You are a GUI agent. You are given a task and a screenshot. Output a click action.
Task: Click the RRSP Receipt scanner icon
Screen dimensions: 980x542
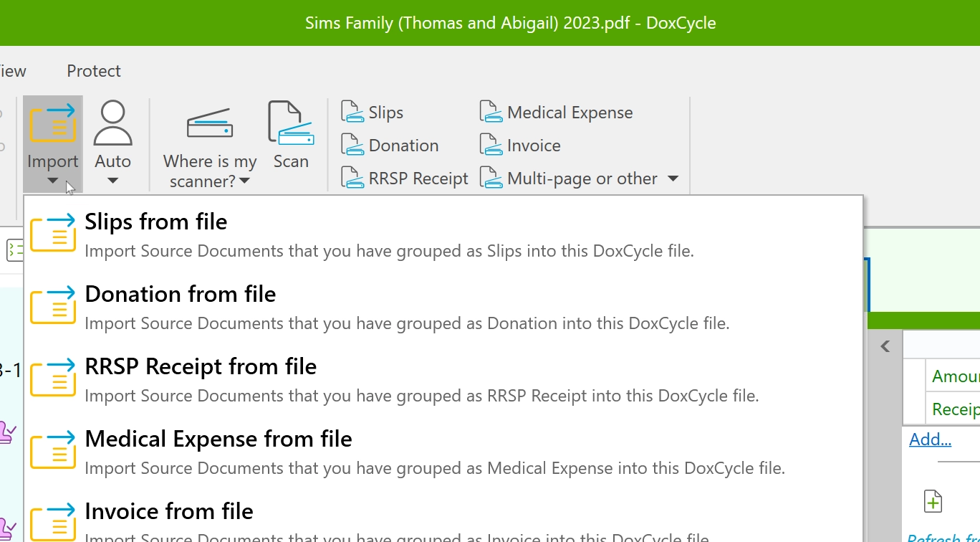pos(352,178)
